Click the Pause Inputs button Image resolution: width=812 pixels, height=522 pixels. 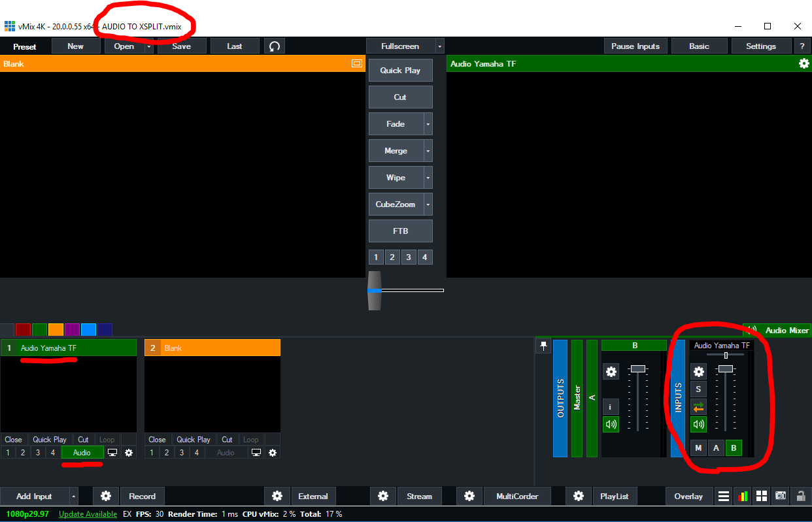(635, 46)
